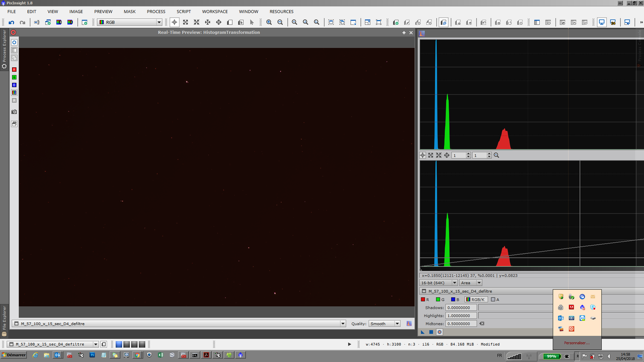
Task: Click the Excel icon in the taskbar
Action: pyautogui.click(x=160, y=355)
